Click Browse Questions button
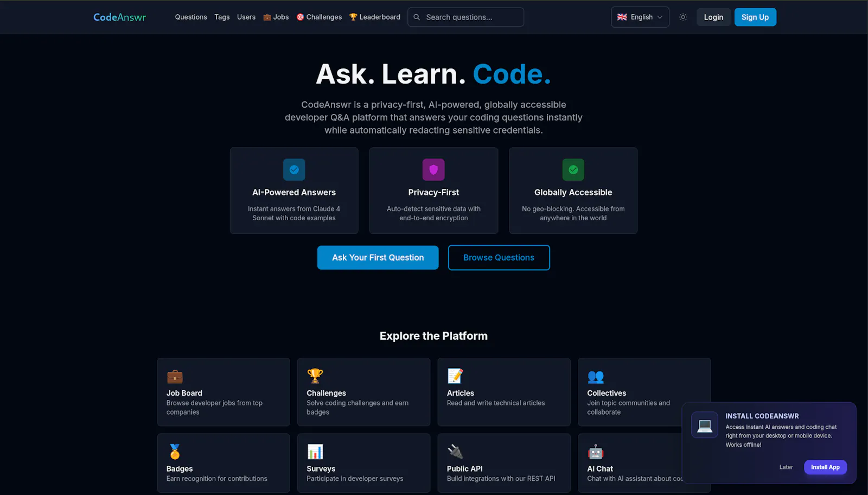Image resolution: width=868 pixels, height=495 pixels. point(499,257)
